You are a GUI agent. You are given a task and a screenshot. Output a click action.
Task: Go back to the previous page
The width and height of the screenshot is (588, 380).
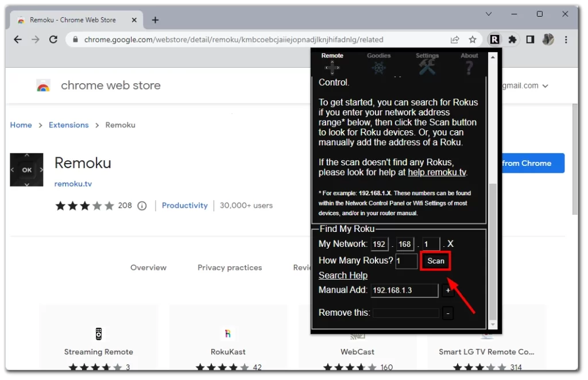18,40
